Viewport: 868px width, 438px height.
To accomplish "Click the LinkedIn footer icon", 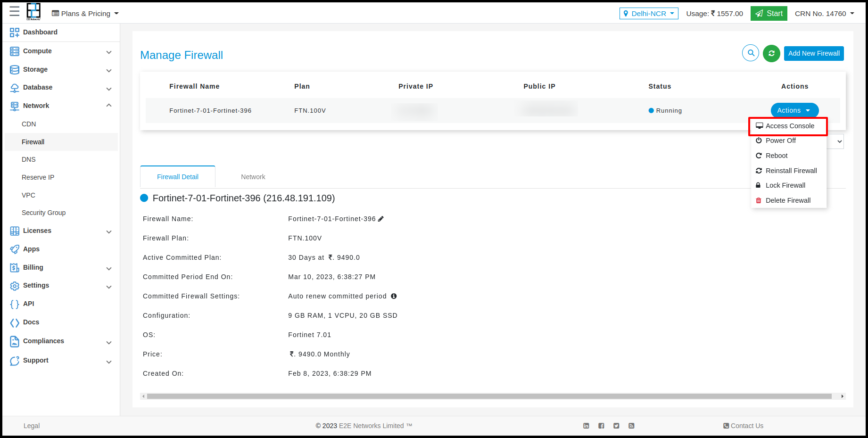I will tap(586, 426).
